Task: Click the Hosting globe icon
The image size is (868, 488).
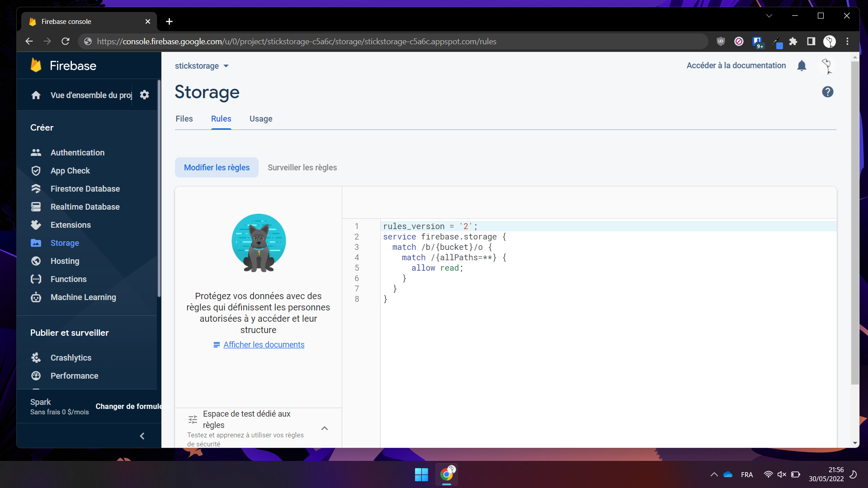Action: 36,261
